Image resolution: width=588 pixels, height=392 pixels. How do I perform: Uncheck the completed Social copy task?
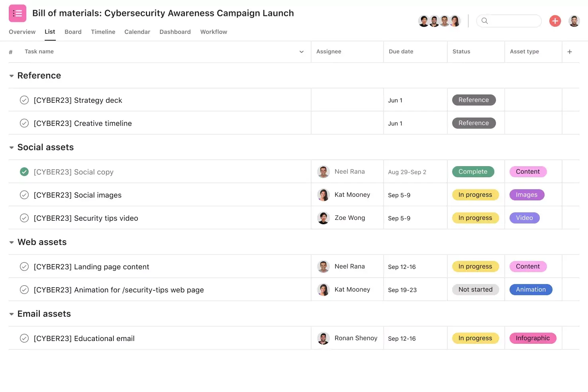(24, 172)
